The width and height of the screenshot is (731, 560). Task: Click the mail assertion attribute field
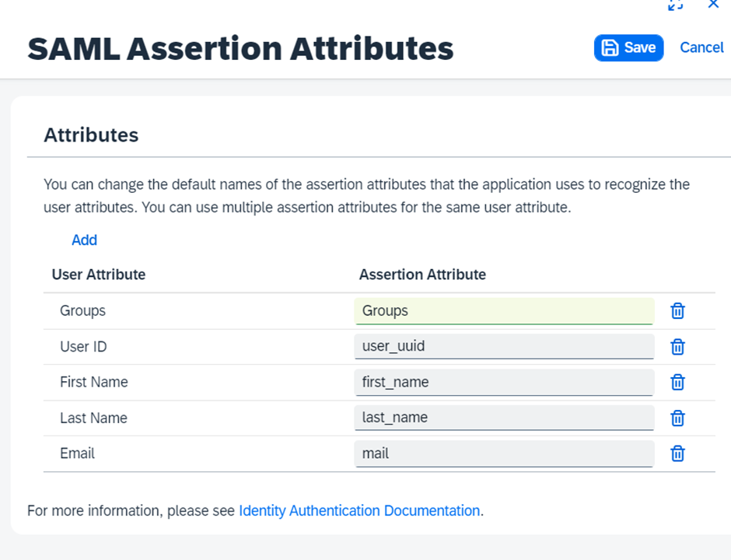(503, 453)
